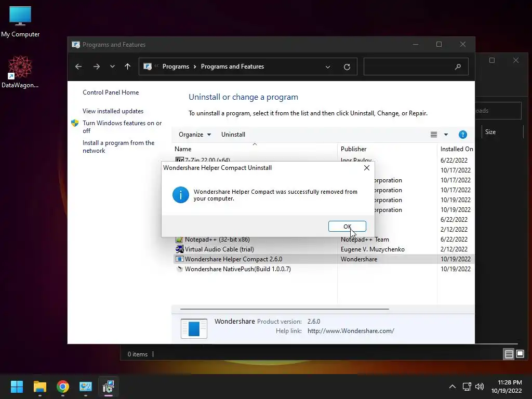Expand the address bar history dropdown
This screenshot has width=532, height=399.
328,67
